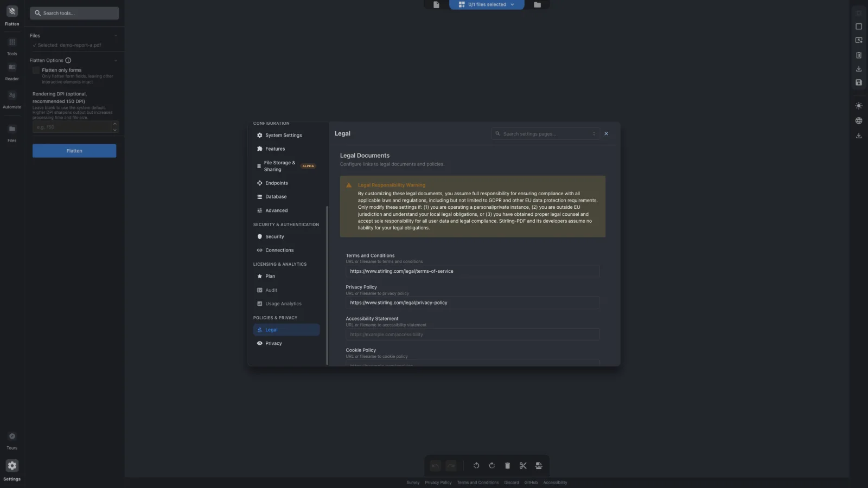Collapse the Flatten Options section chevron
Viewport: 868px width, 488px height.
[x=116, y=60]
